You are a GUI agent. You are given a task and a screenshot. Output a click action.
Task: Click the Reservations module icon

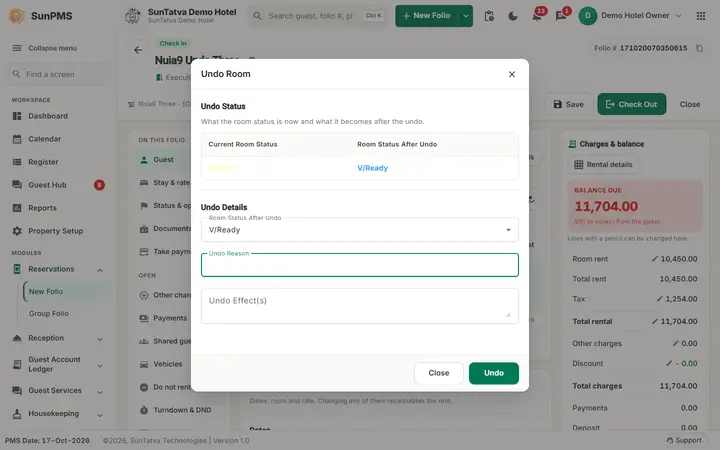pyautogui.click(x=17, y=269)
